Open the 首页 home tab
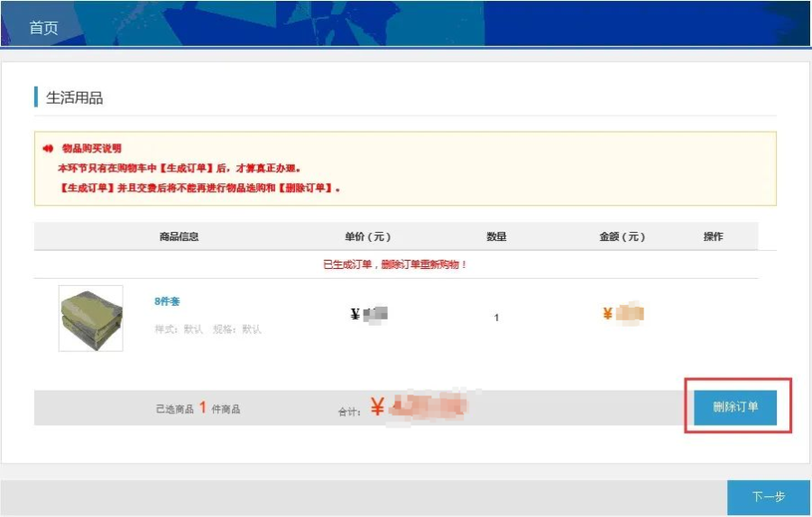Screen dimensions: 812x517 [43, 27]
